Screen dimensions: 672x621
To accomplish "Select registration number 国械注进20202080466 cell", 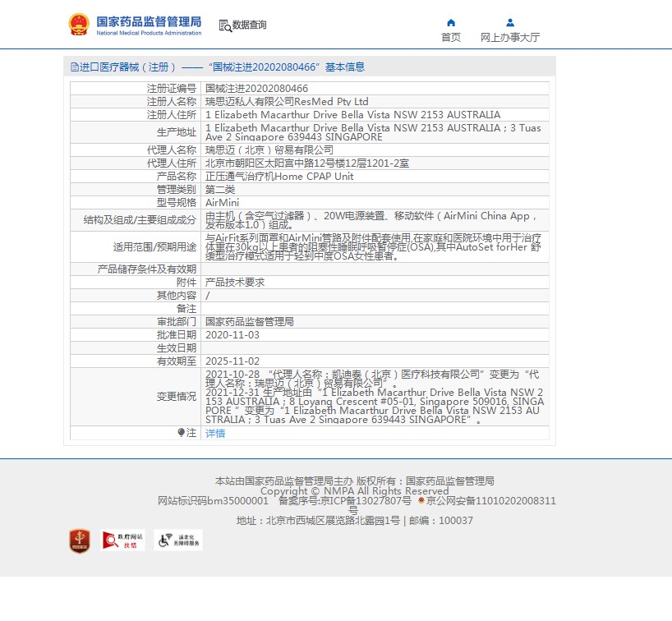I will [x=256, y=88].
